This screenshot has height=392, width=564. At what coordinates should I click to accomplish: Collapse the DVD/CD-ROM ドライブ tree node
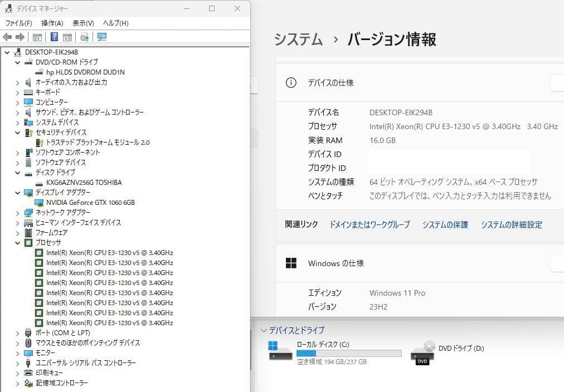point(18,62)
